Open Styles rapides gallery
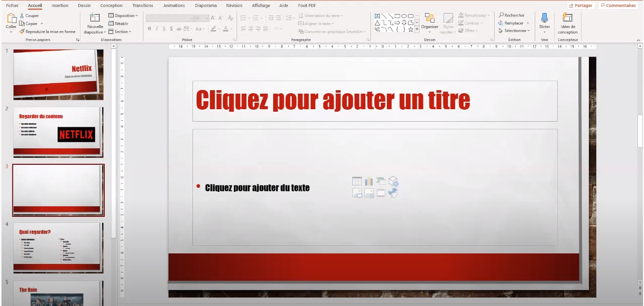This screenshot has height=306, width=644. coord(447,24)
